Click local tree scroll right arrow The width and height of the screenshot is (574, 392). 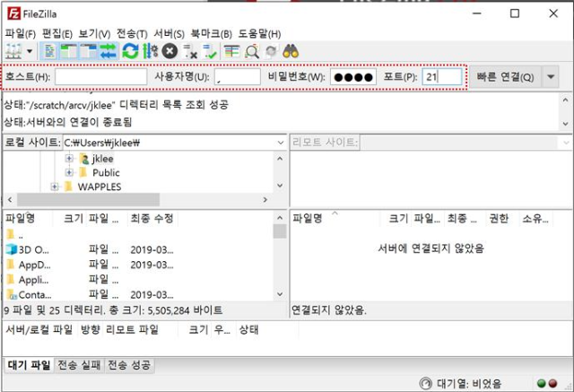coord(265,199)
